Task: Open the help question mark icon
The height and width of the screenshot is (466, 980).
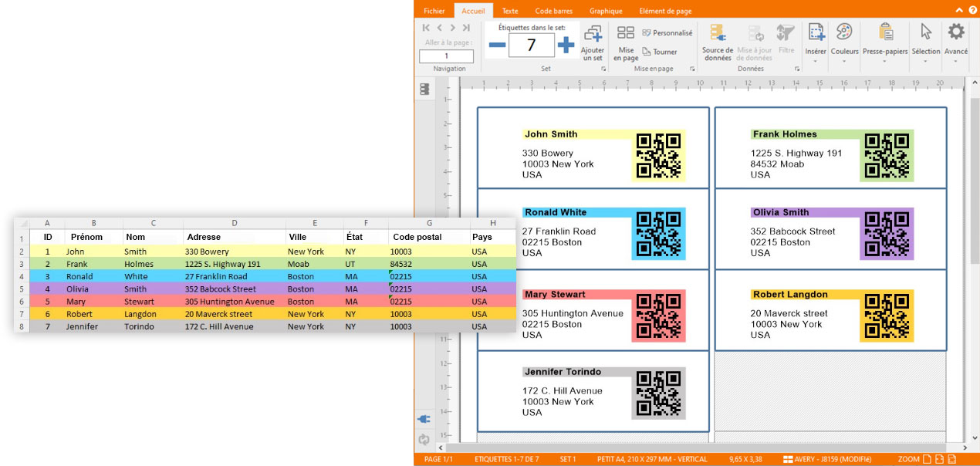Action: click(x=972, y=10)
